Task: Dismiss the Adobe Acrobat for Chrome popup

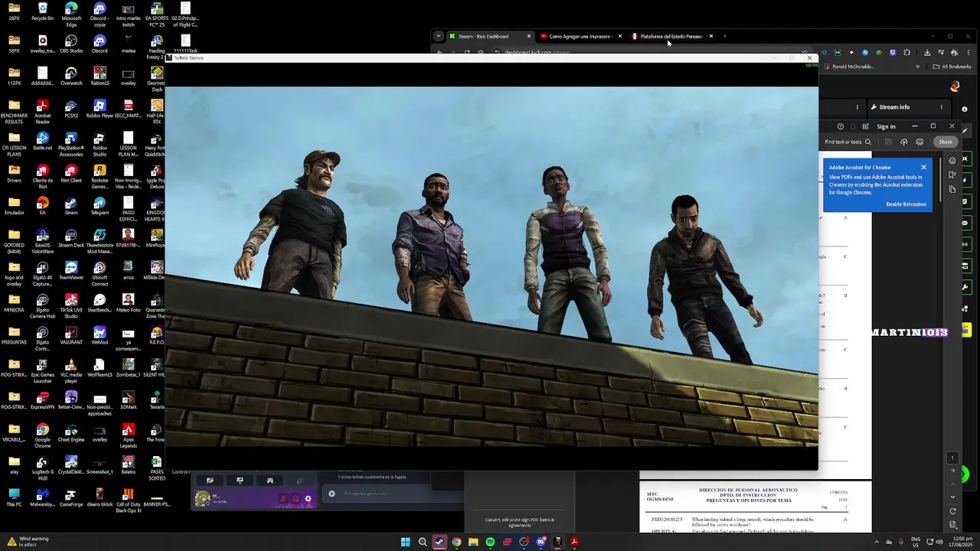Action: point(923,167)
